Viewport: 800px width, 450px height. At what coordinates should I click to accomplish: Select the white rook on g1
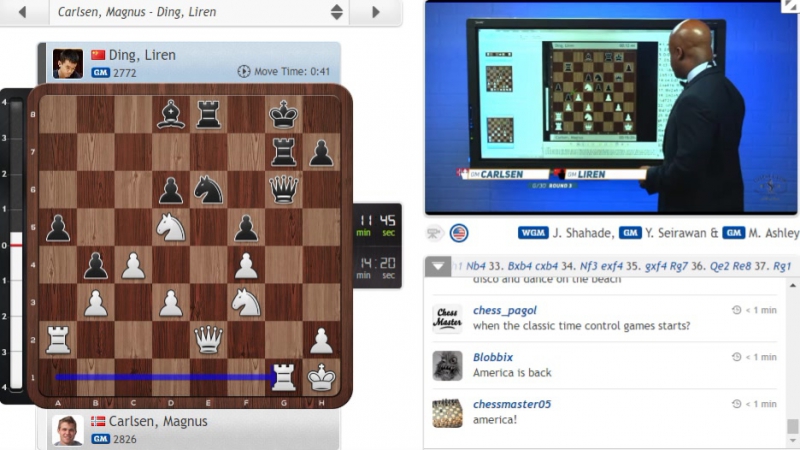point(284,378)
